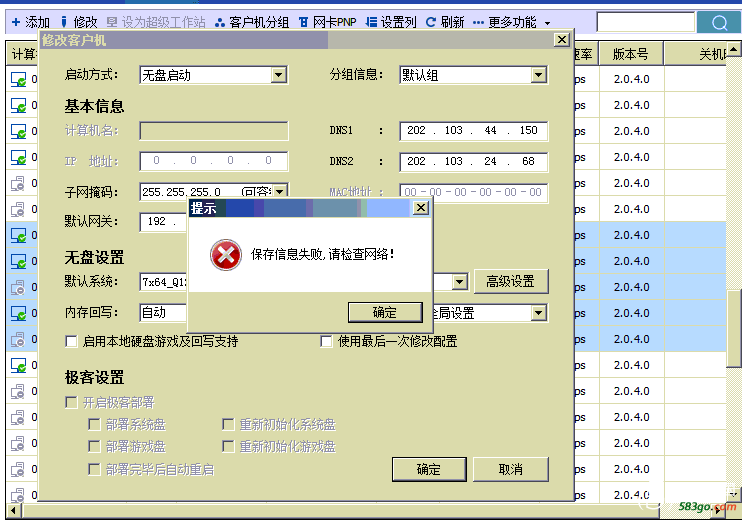
Task: Click the 取消 button
Action: (x=511, y=469)
